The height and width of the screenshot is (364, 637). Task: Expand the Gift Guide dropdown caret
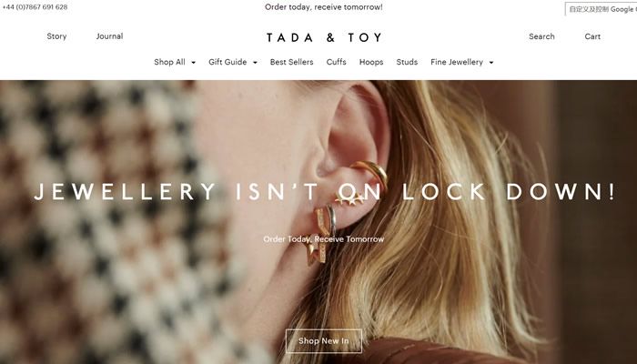pos(255,63)
